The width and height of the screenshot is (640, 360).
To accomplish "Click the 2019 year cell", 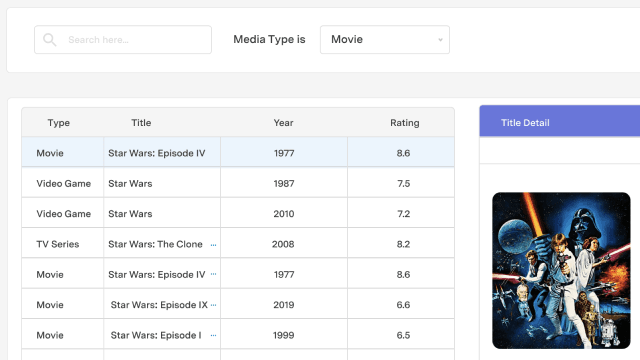I will click(284, 304).
